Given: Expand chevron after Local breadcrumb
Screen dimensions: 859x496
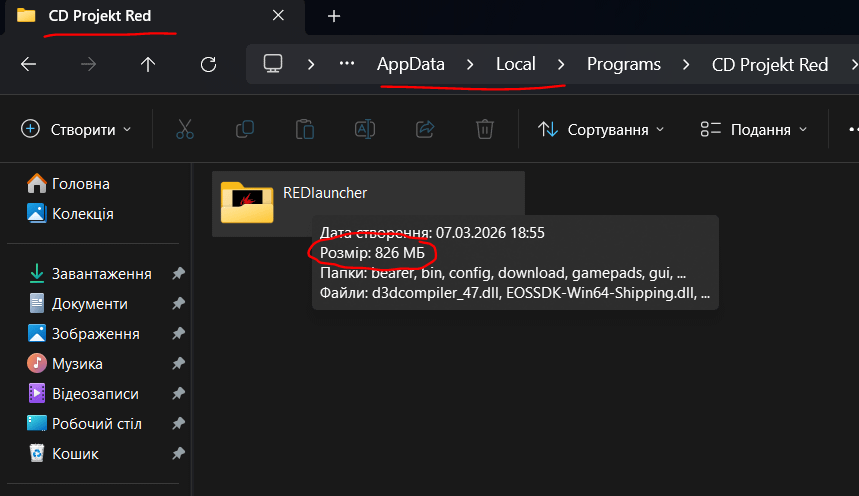Looking at the screenshot, I should tap(560, 65).
